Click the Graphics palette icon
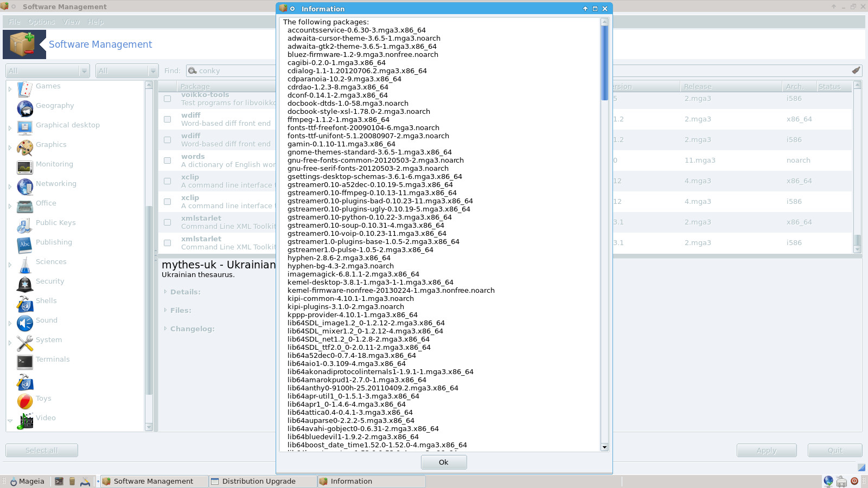Screen dimensions: 868x488 (25, 147)
